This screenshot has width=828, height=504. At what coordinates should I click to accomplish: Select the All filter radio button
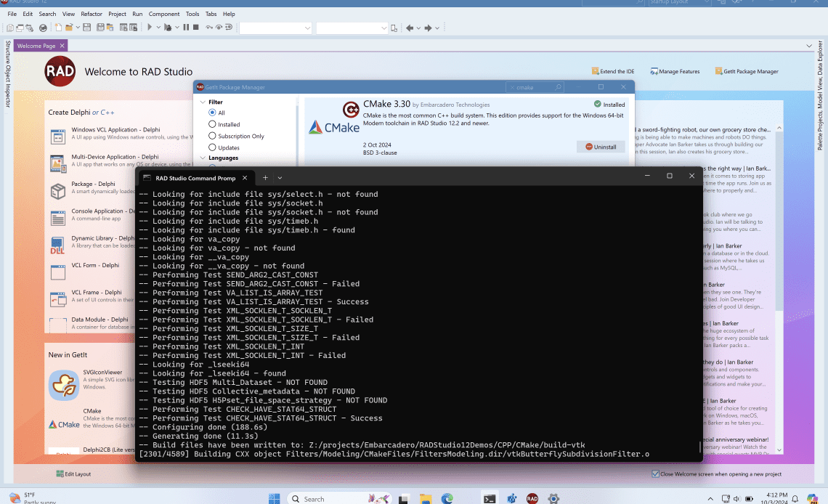point(212,113)
